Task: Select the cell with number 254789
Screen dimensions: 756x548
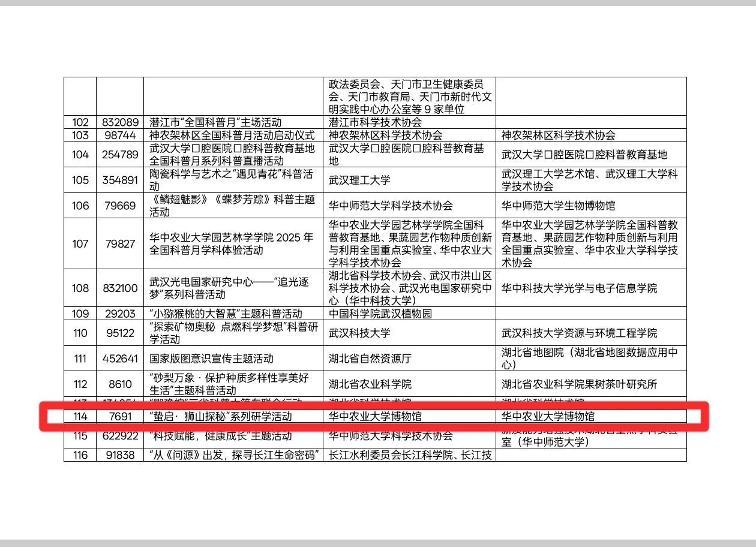Action: coord(119,155)
